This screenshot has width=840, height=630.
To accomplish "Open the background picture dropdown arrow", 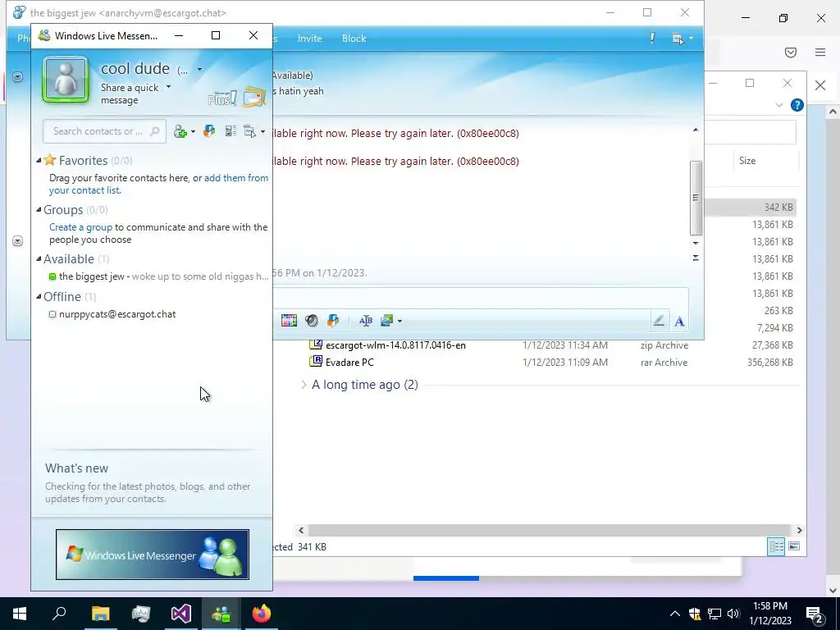I will tap(399, 322).
